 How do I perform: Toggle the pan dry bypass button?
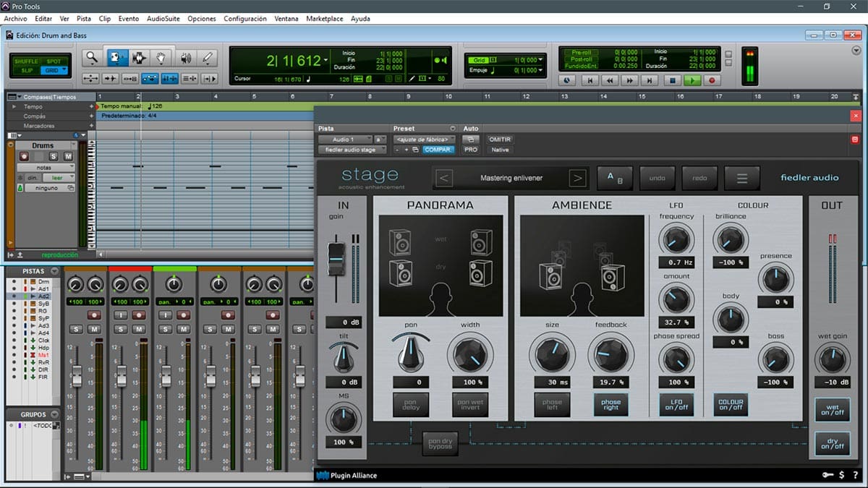pyautogui.click(x=440, y=443)
